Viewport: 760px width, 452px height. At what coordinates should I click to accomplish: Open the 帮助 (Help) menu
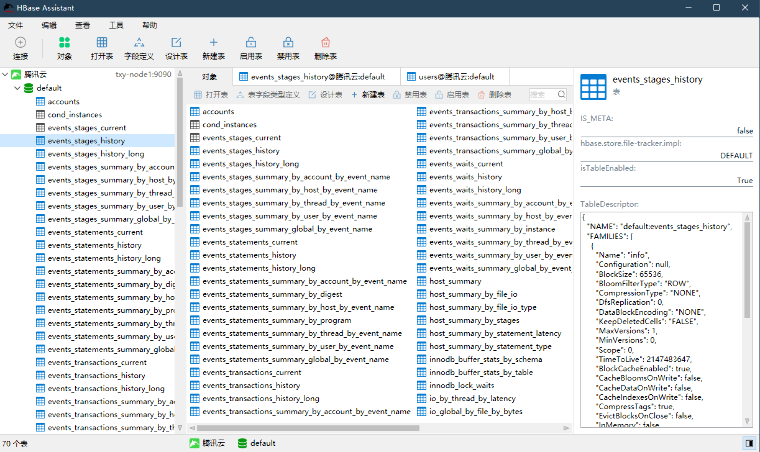[x=149, y=25]
